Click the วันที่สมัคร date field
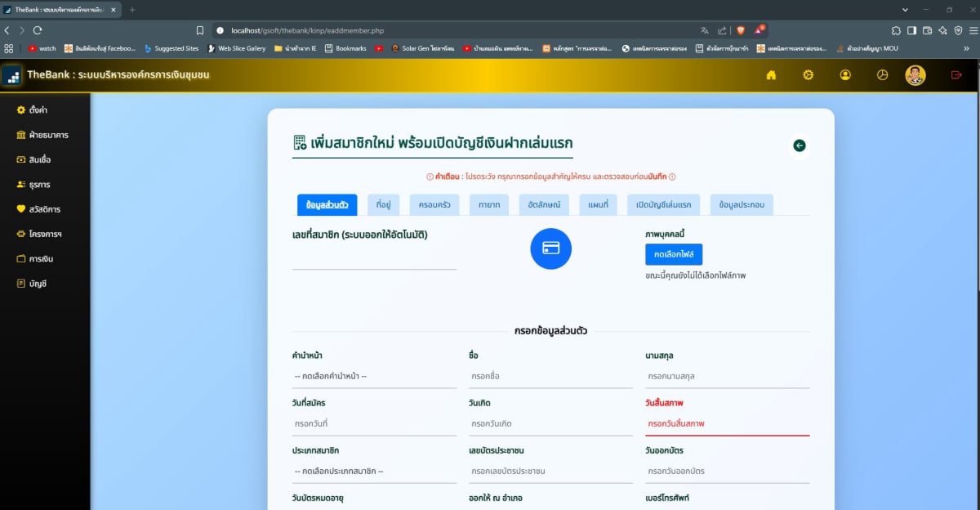The image size is (980, 510). (374, 424)
